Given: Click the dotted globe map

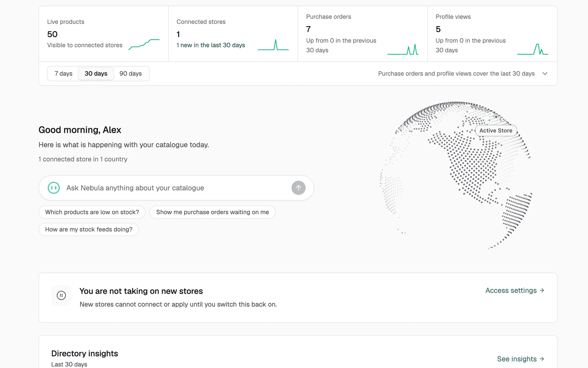Looking at the screenshot, I should pyautogui.click(x=456, y=175).
